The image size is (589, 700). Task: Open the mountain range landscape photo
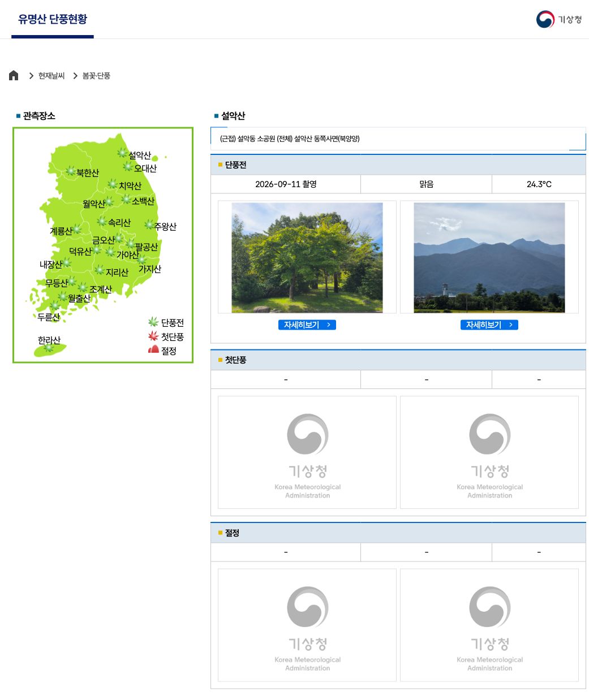(x=489, y=258)
